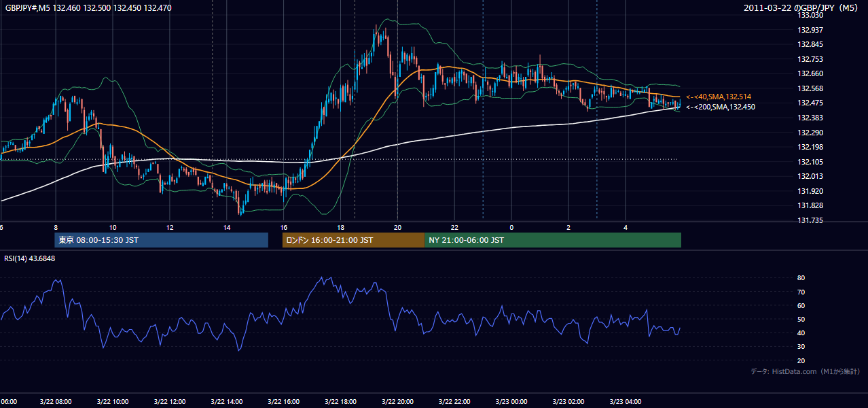868x408 pixels.
Task: Click bottom date label 3/22 16:00
Action: pos(284,402)
